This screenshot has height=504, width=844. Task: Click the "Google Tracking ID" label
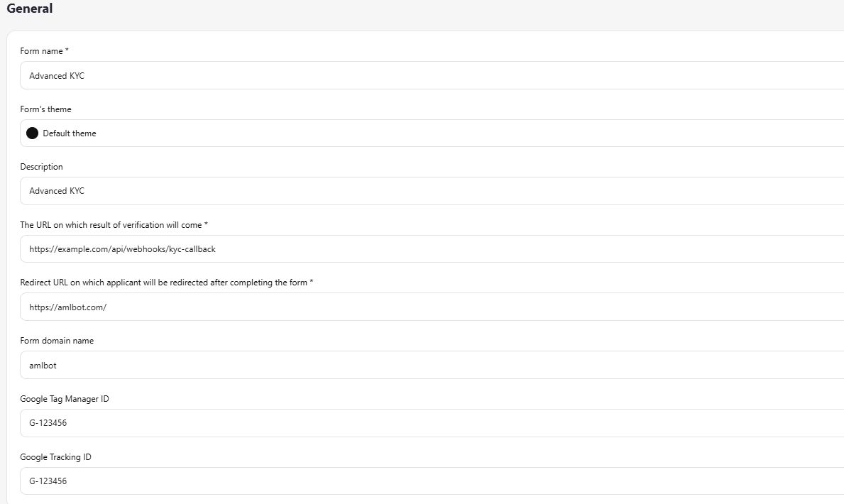[55, 457]
